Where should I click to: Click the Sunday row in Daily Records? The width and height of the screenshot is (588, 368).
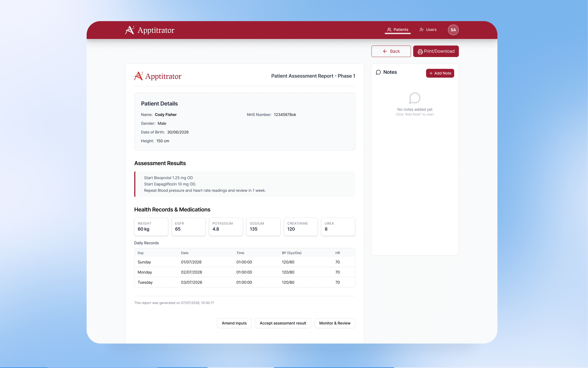pos(244,262)
